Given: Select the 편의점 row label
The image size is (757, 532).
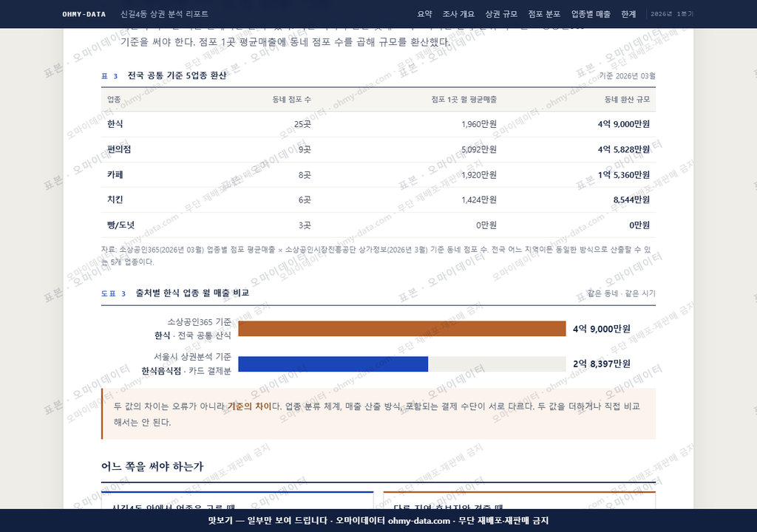Looking at the screenshot, I should (119, 149).
